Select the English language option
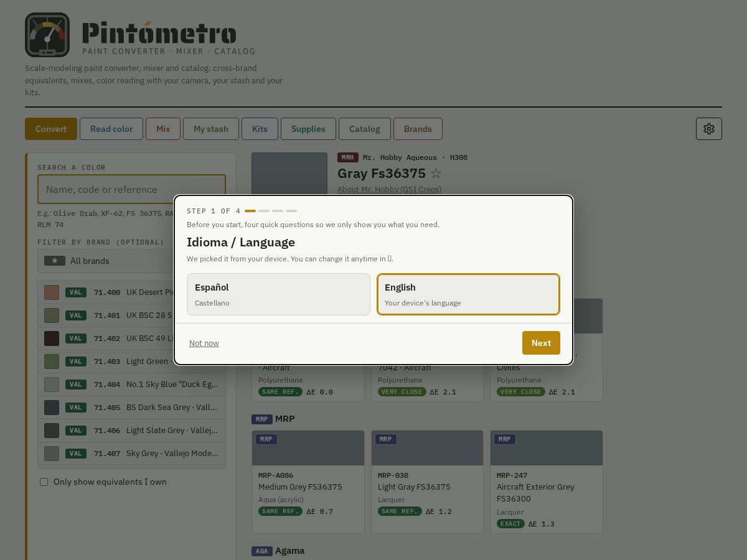Image resolution: width=747 pixels, height=560 pixels. point(468,294)
